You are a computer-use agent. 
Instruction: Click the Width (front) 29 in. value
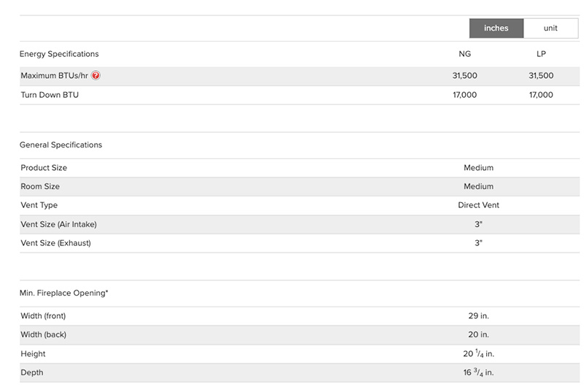[478, 316]
